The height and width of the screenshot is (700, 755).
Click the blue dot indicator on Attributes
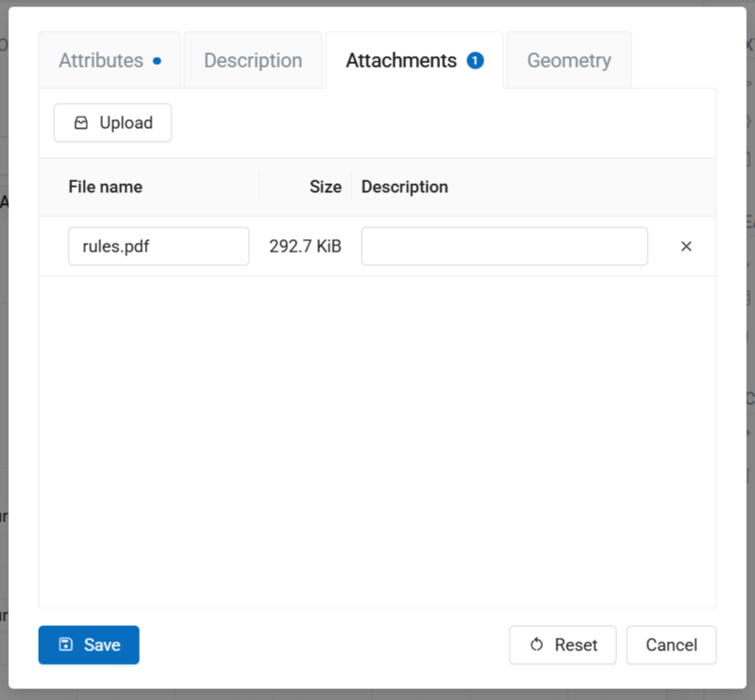click(157, 61)
